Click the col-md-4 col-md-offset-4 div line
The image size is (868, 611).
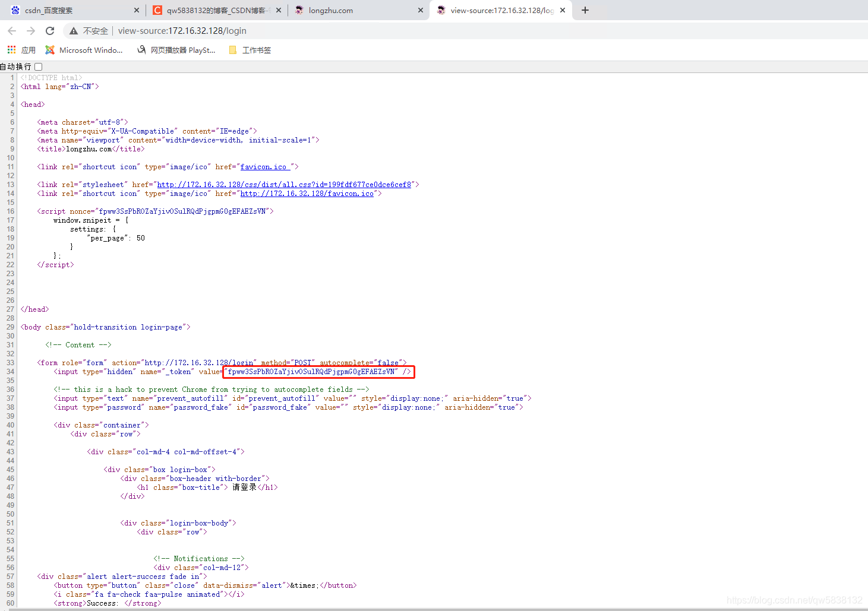166,452
